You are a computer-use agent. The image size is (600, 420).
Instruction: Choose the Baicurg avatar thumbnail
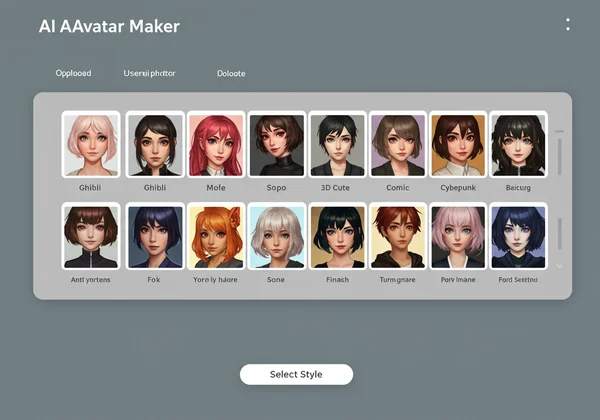coord(518,145)
